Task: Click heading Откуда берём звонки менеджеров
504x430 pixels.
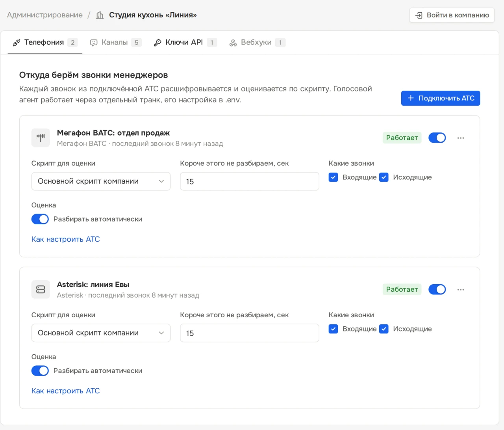Action: click(x=94, y=75)
